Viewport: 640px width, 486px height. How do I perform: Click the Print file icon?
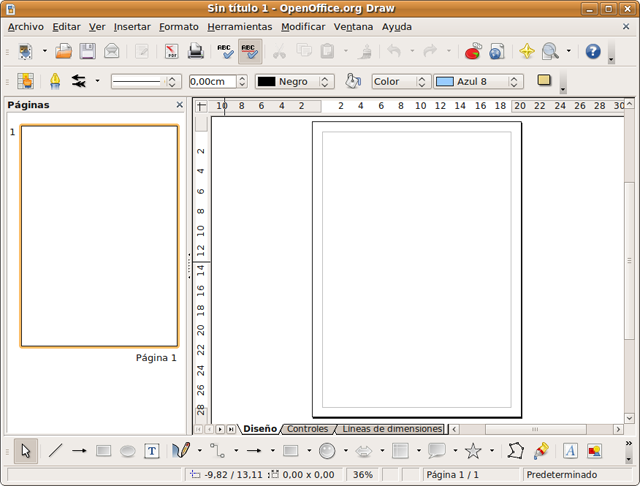pyautogui.click(x=196, y=51)
